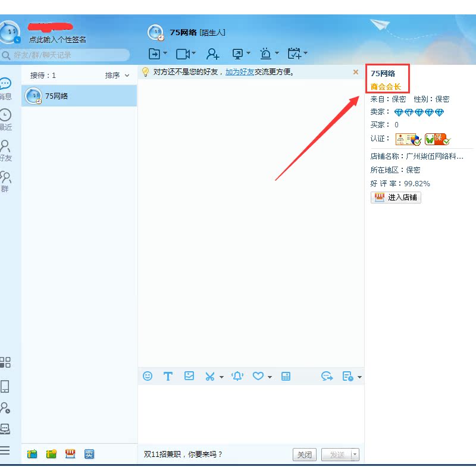Open the send button options arrow
Screen dimensions: 476x476
[x=355, y=455]
